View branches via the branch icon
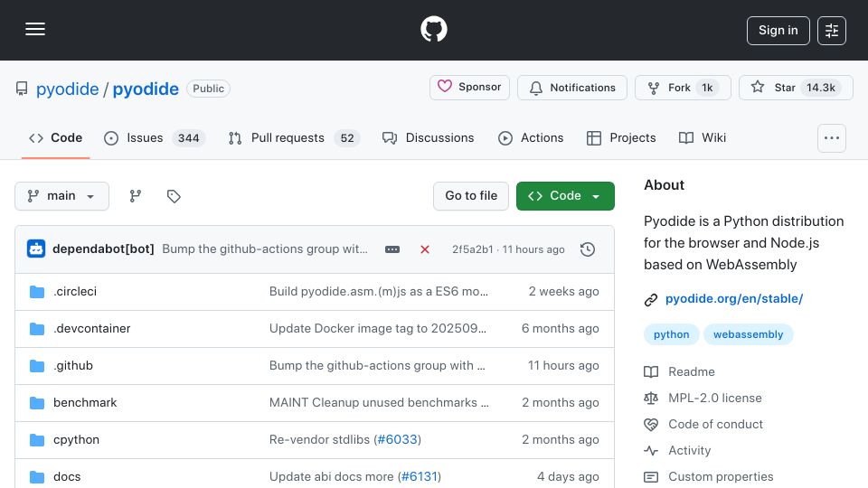This screenshot has height=488, width=868. 135,196
